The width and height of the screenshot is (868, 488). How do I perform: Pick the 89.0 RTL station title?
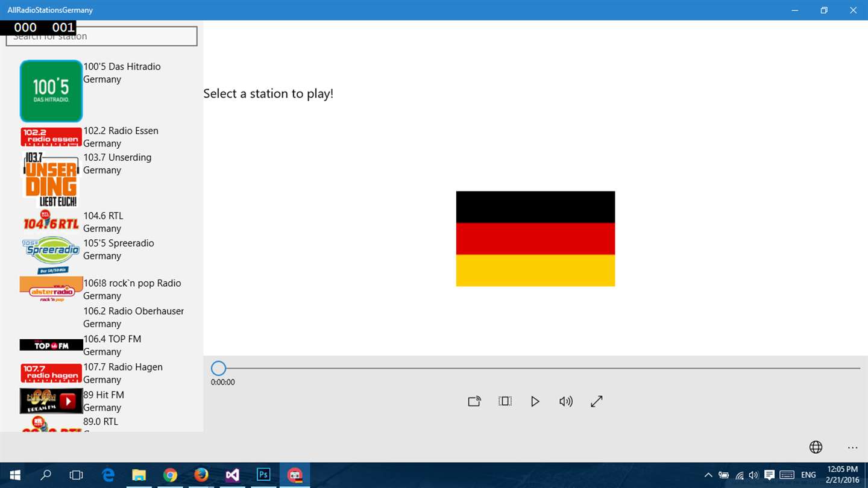101,422
